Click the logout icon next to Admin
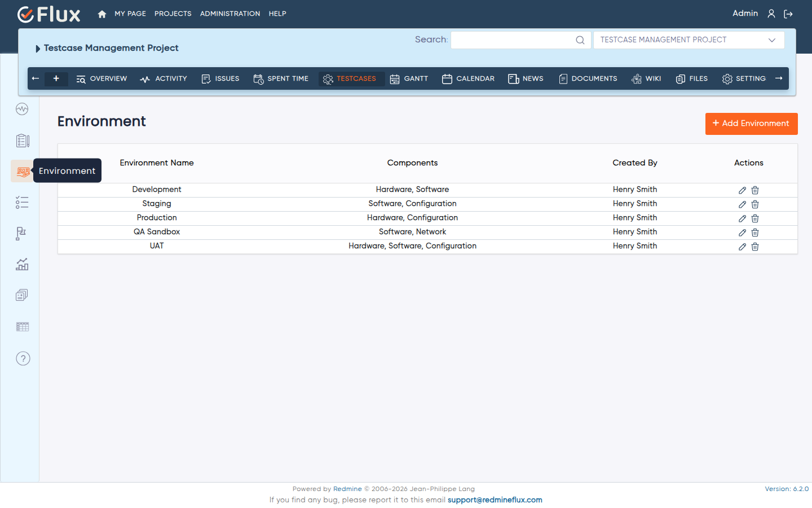The height and width of the screenshot is (508, 812). click(788, 14)
